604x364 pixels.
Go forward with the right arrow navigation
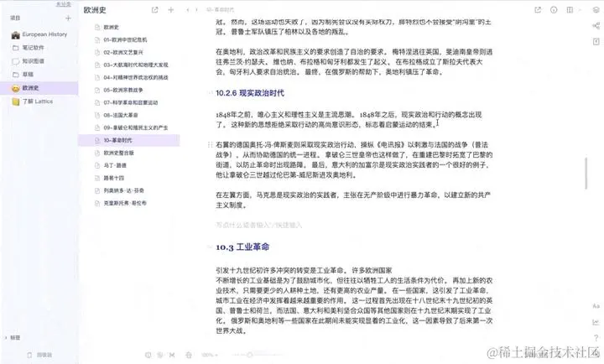(x=197, y=10)
